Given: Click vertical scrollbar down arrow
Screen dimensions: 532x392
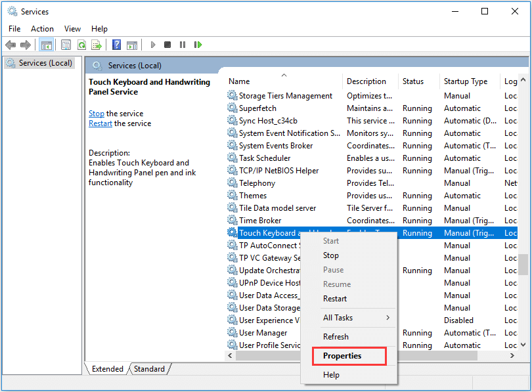Looking at the screenshot, I should 523,345.
